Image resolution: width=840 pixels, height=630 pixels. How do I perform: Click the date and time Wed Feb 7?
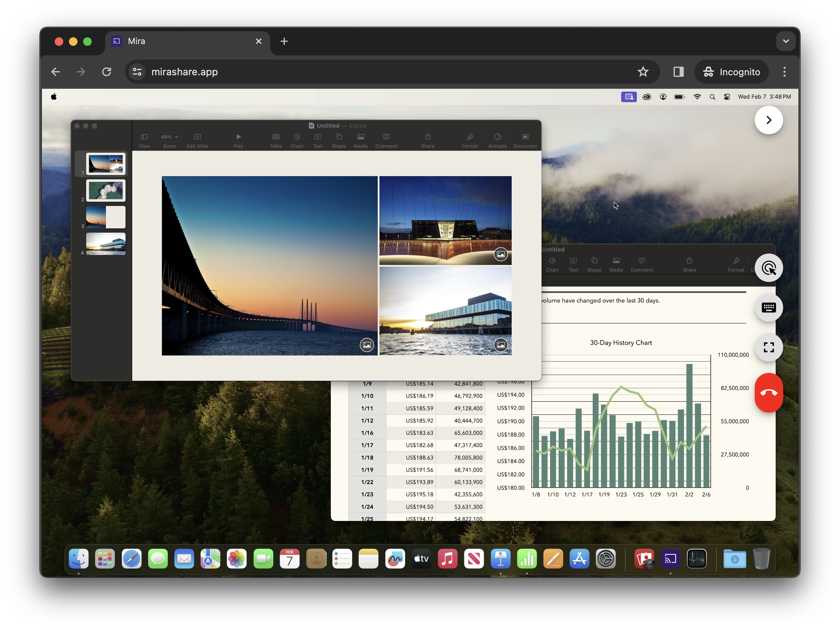(764, 97)
